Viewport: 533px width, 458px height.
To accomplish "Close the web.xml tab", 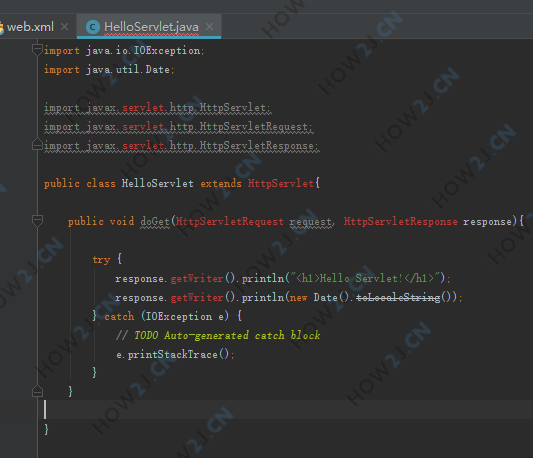I will point(65,26).
